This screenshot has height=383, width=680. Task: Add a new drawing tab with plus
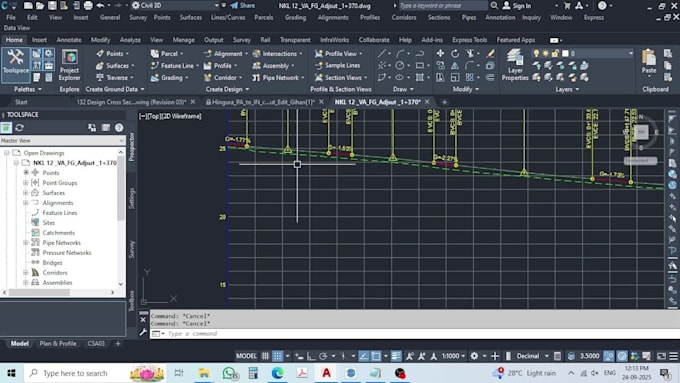(x=444, y=102)
